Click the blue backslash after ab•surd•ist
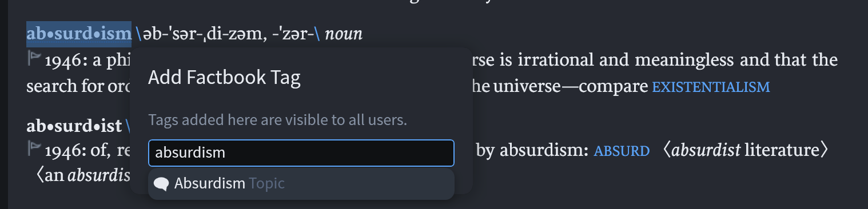The height and width of the screenshot is (209, 868). pyautogui.click(x=128, y=125)
